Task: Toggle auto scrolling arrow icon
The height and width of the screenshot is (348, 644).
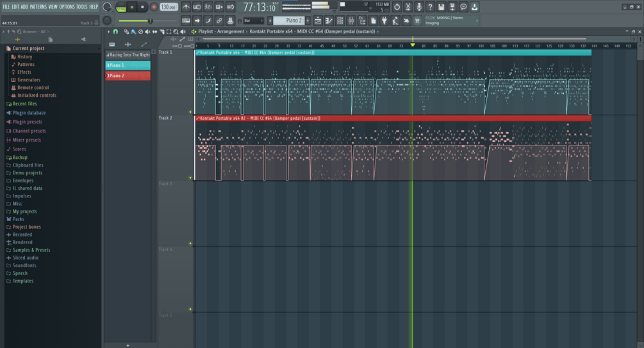Action: point(197,21)
